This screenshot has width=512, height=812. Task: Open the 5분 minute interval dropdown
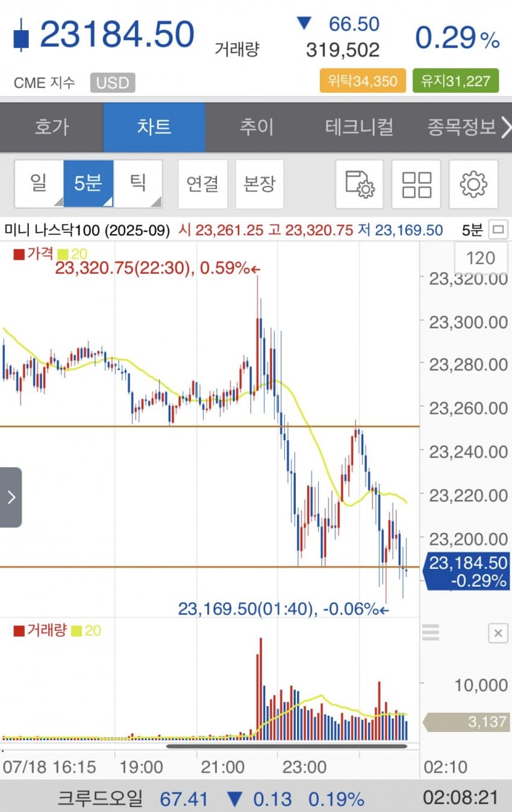(88, 184)
